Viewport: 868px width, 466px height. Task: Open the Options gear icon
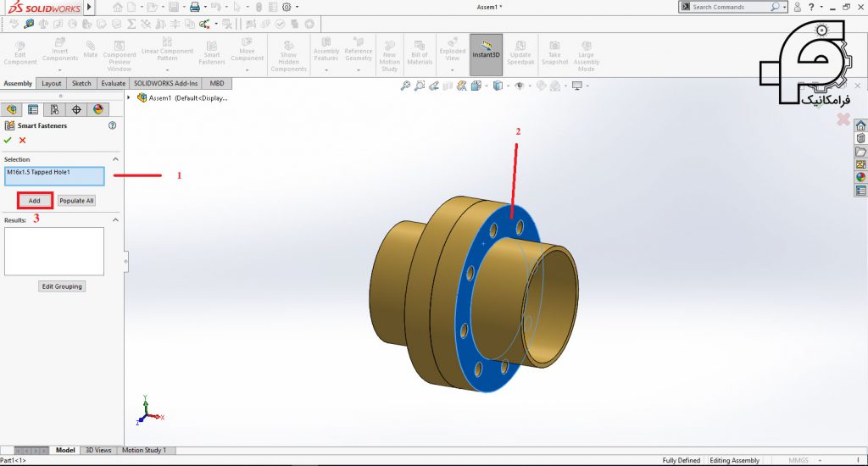point(287,7)
